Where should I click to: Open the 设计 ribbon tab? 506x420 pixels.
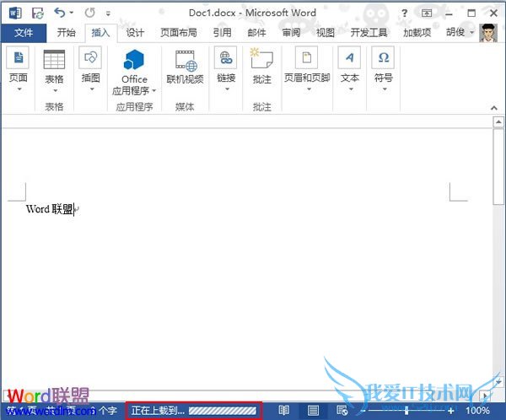135,33
